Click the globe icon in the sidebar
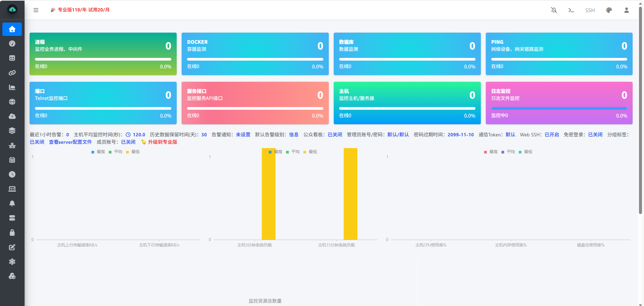 pos(12,102)
